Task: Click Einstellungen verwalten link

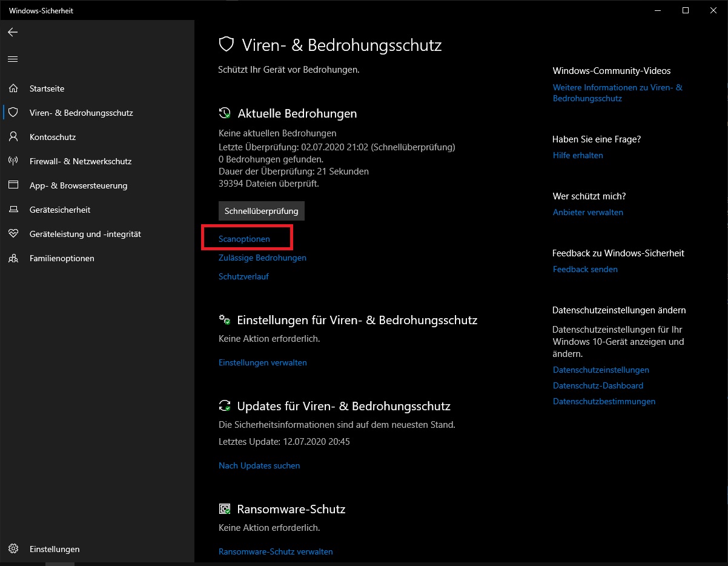Action: (263, 362)
